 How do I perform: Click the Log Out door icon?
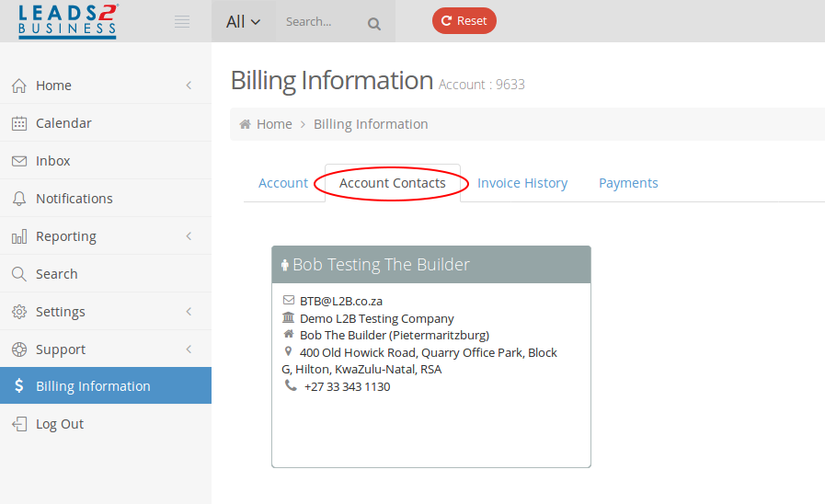click(x=19, y=424)
